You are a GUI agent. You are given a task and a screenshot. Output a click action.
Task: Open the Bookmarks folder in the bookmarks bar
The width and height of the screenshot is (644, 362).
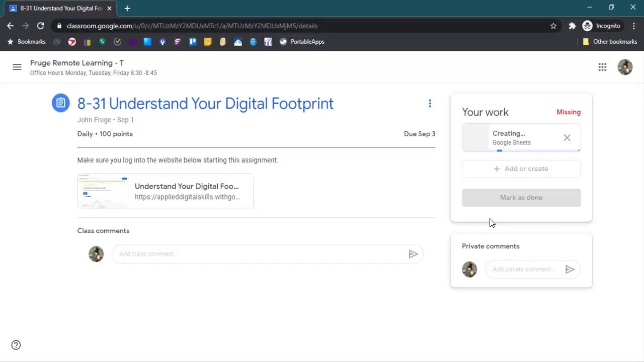tap(26, 42)
